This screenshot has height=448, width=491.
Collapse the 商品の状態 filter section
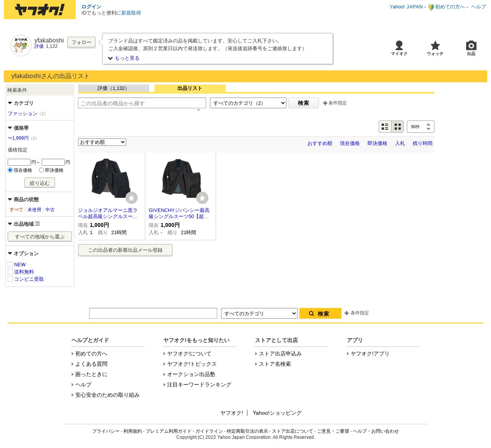click(x=10, y=199)
